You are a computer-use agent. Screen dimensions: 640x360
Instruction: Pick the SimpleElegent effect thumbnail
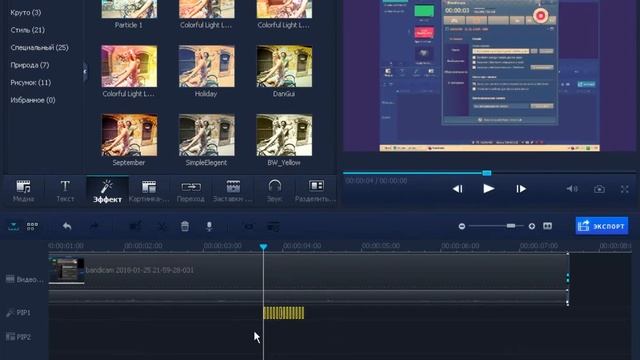[x=207, y=135]
